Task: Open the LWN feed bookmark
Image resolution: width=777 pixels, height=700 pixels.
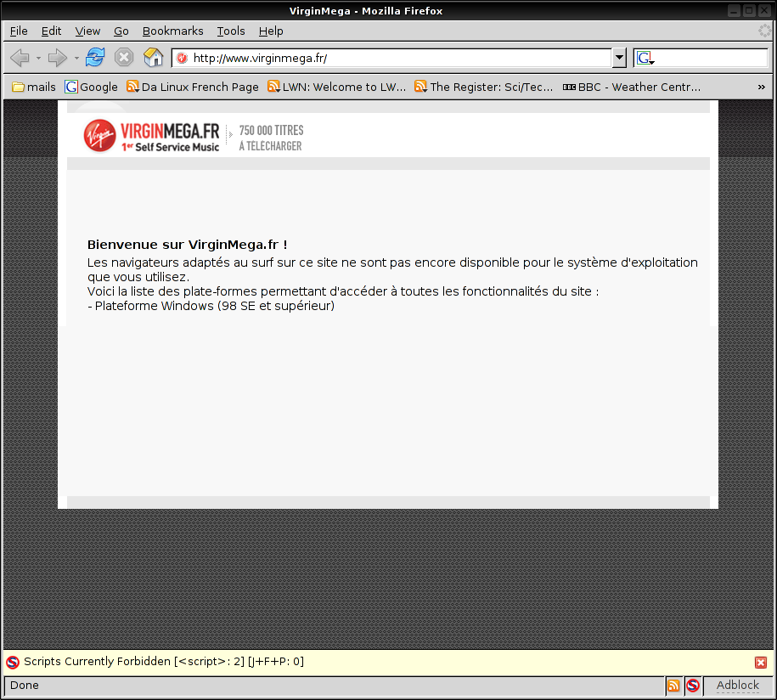Action: click(x=336, y=87)
